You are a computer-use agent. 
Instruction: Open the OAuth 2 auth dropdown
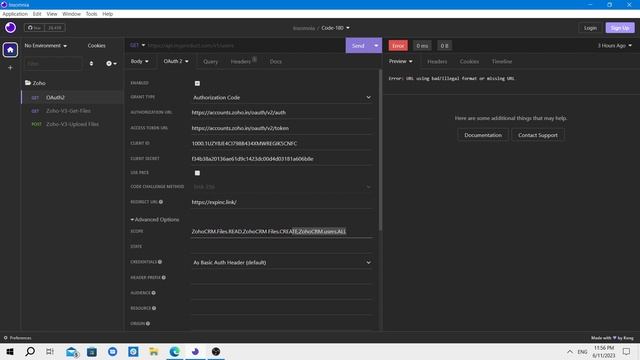(x=176, y=61)
